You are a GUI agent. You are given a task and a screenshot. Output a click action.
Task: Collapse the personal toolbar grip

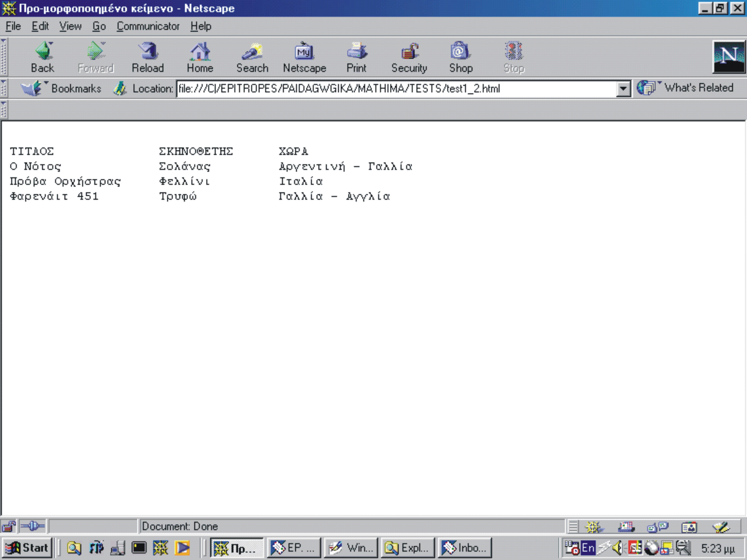(3, 109)
